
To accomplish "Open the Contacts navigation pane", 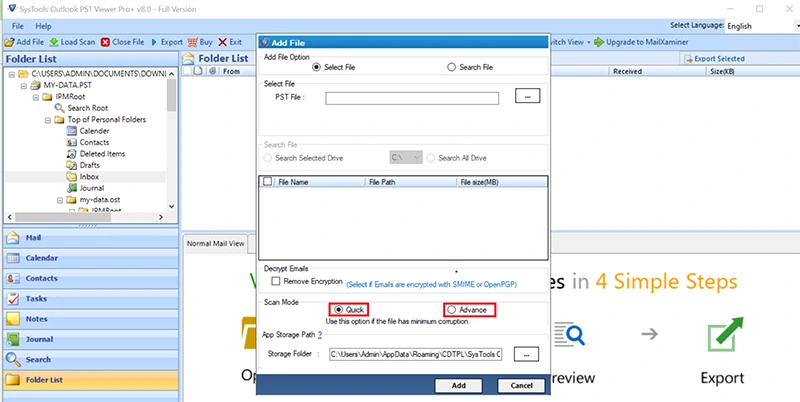I will (x=91, y=279).
